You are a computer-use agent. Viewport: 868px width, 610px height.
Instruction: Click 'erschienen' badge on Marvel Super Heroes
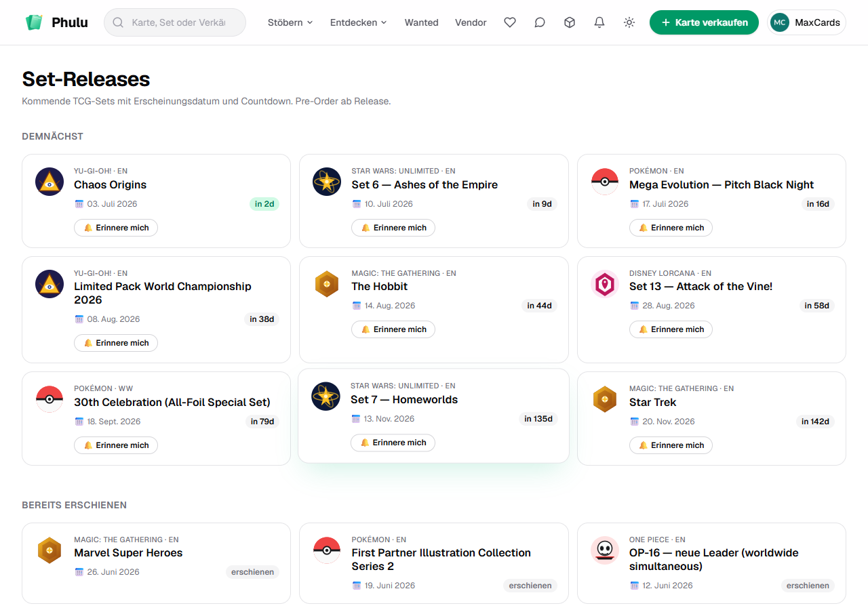252,572
